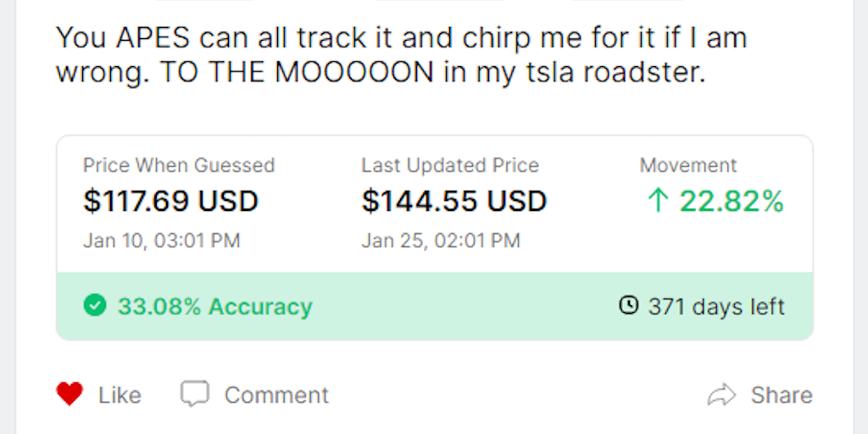Image resolution: width=868 pixels, height=434 pixels.
Task: Select the Share text label
Action: tap(782, 395)
